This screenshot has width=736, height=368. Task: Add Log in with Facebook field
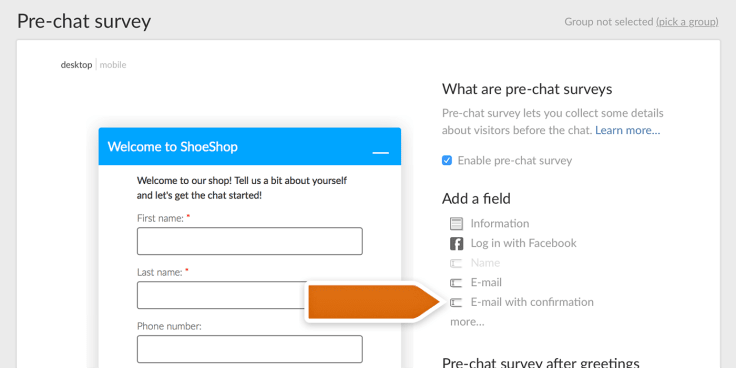click(523, 243)
